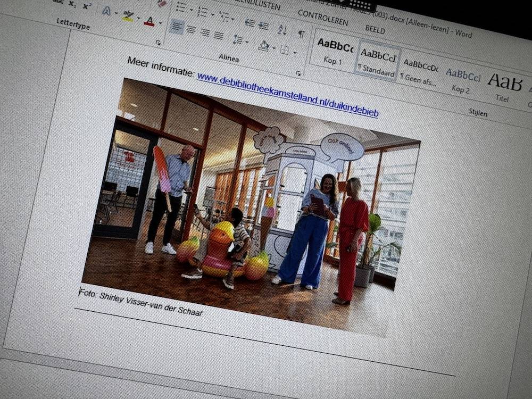This screenshot has height=399, width=532.
Task: Expand multilevel list dropdown
Action: click(233, 19)
